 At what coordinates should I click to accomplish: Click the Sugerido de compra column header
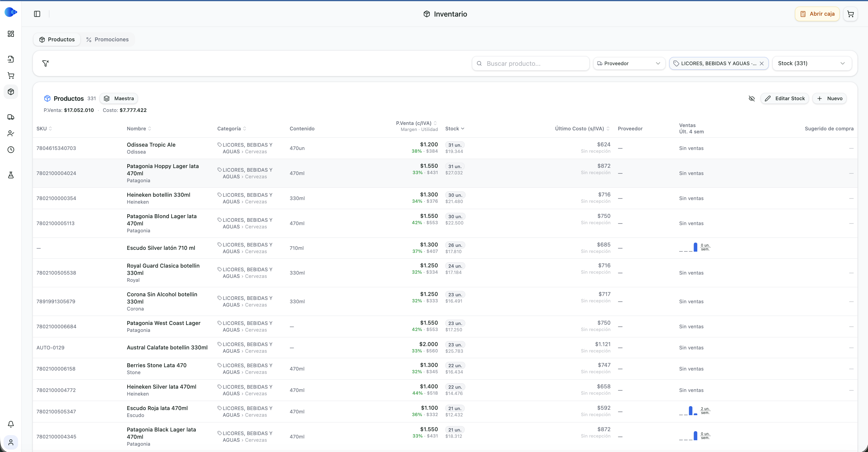click(829, 129)
